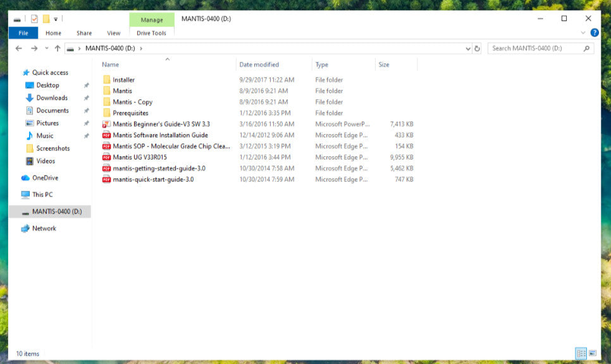Click MANTIS-0400 (D:) breadcrumb in address bar
Image resolution: width=611 pixels, height=364 pixels.
pyautogui.click(x=110, y=48)
